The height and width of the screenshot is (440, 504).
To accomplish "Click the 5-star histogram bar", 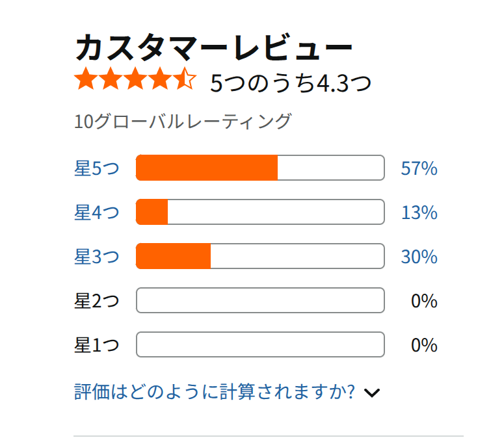I will [260, 168].
